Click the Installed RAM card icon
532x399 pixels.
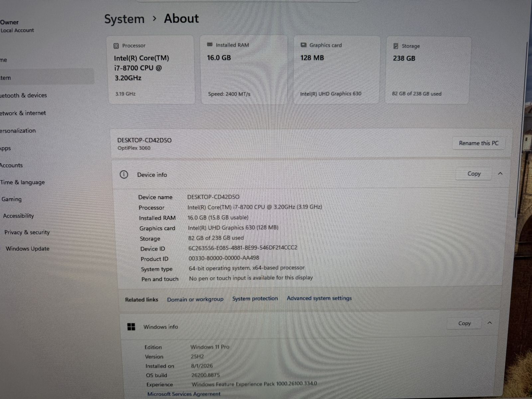point(210,45)
